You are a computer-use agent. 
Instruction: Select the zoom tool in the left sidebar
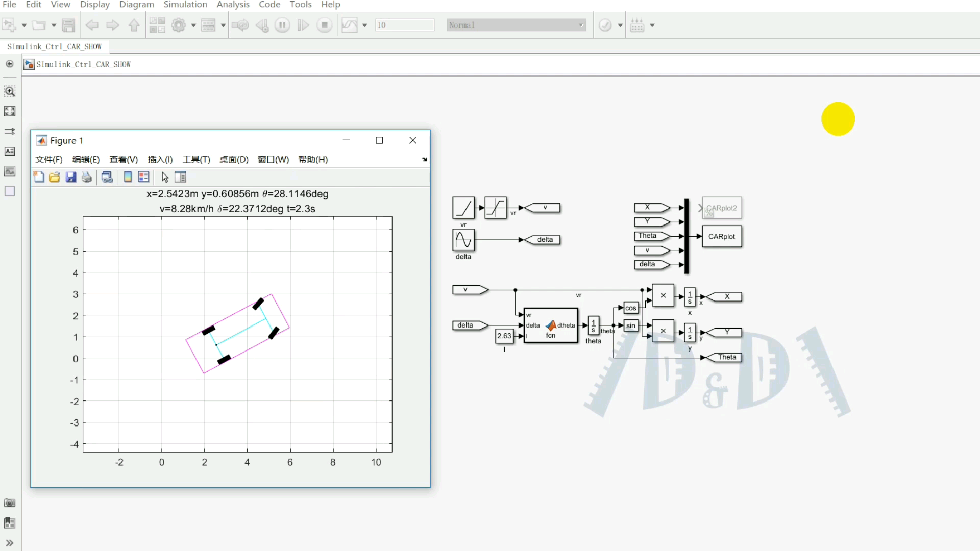click(9, 91)
